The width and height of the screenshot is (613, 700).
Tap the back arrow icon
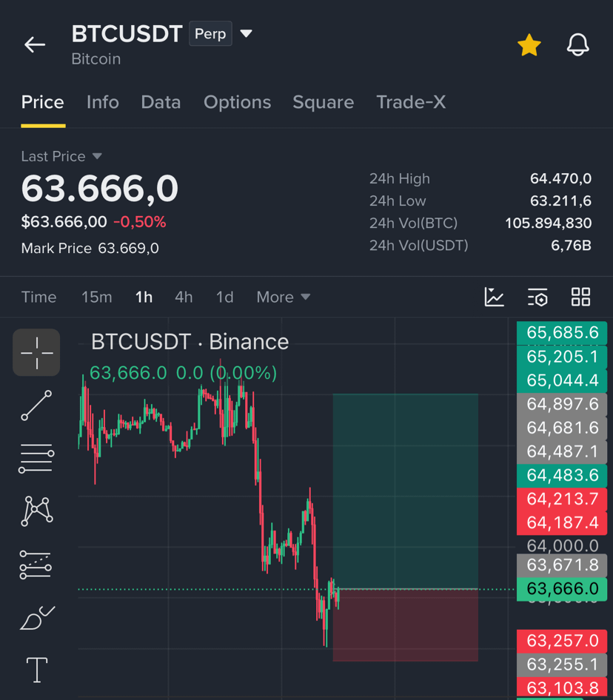click(x=35, y=44)
